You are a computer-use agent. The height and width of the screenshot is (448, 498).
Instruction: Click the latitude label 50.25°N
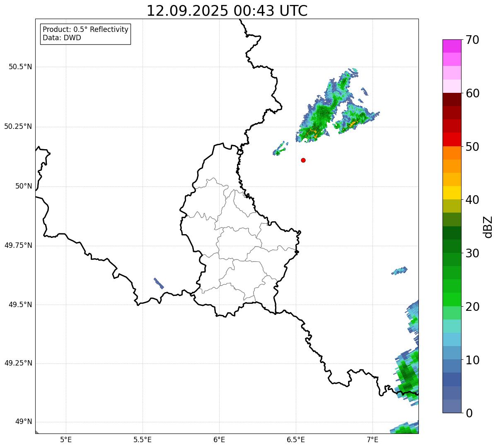[x=18, y=126]
